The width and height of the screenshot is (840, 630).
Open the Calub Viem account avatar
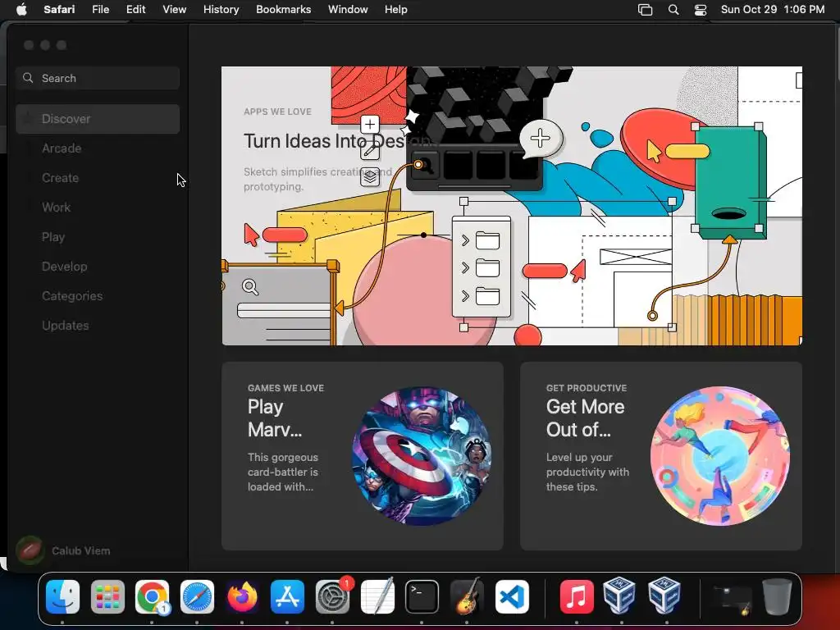[x=30, y=550]
